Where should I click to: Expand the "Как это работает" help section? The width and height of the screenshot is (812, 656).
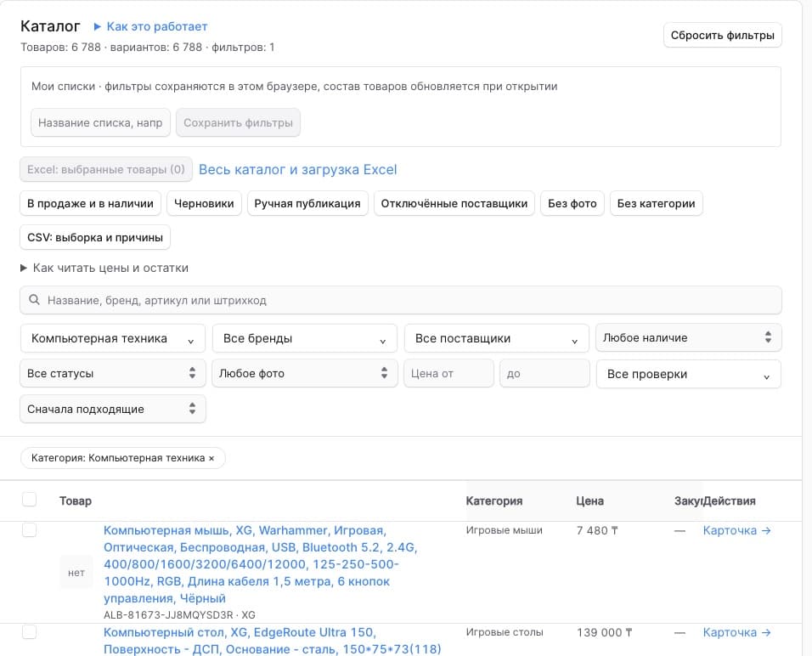pyautogui.click(x=150, y=26)
